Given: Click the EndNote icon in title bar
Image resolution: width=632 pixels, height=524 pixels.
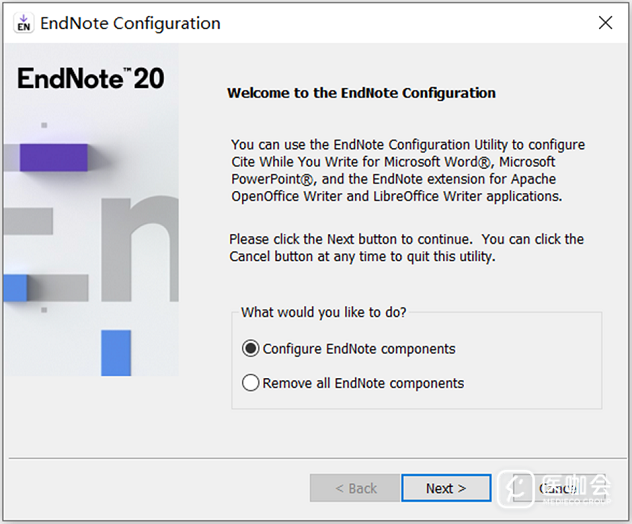Looking at the screenshot, I should [x=24, y=23].
